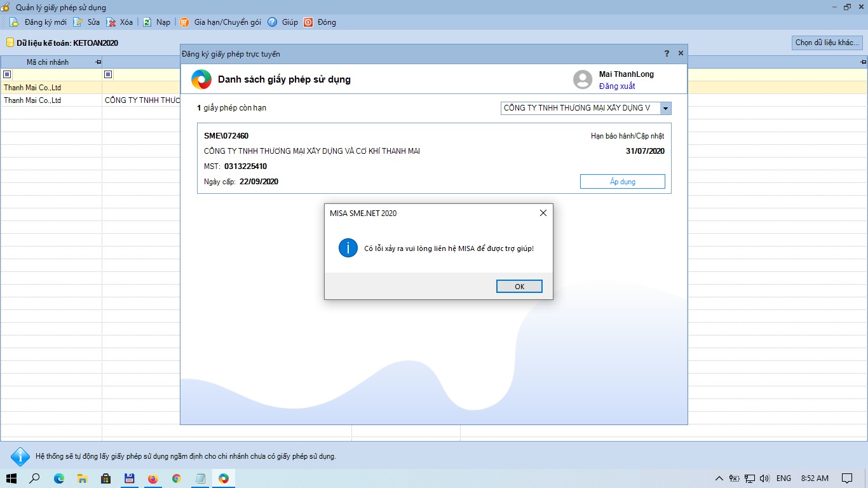This screenshot has width=868, height=488.
Task: Click OK in the MISA error dialog
Action: 519,287
